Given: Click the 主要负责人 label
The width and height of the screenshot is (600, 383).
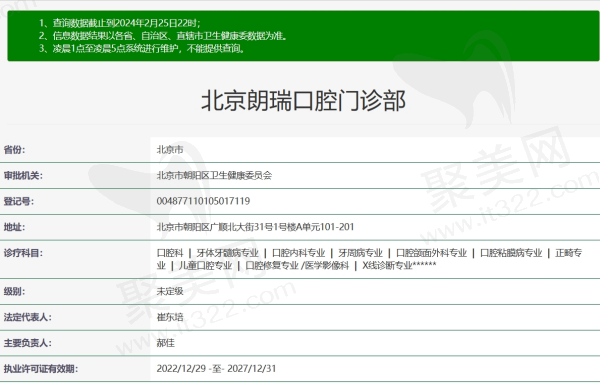Looking at the screenshot, I should 28,343.
